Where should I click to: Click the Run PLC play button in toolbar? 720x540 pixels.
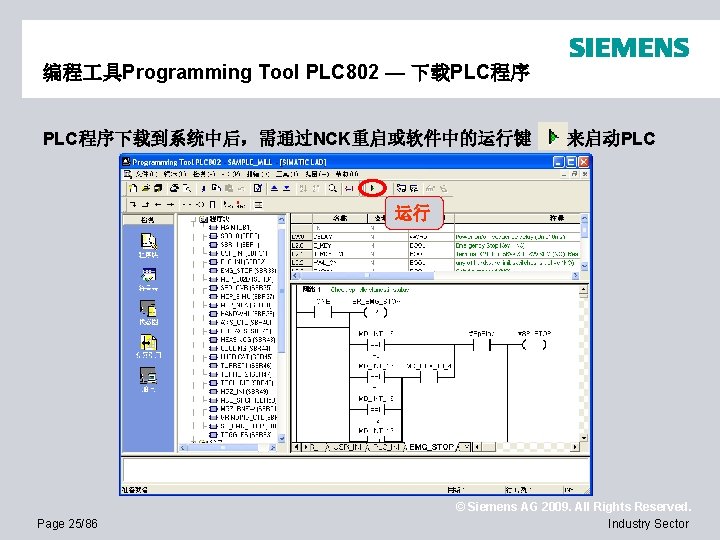(372, 188)
